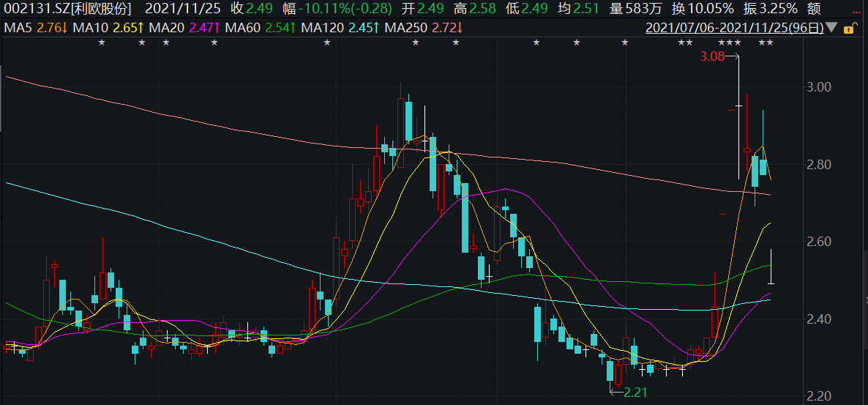868x405 pixels.
Task: Open the red ellipsis overflow indicator
Action: [x=856, y=9]
